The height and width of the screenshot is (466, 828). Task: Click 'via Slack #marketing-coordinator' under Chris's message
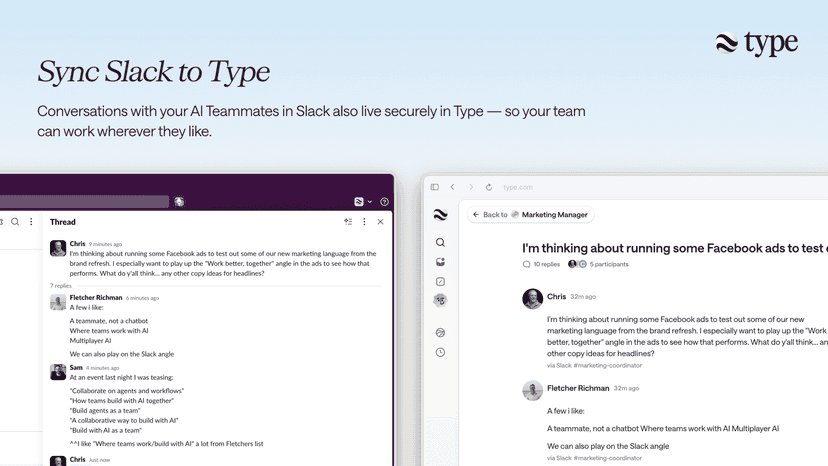pos(595,365)
